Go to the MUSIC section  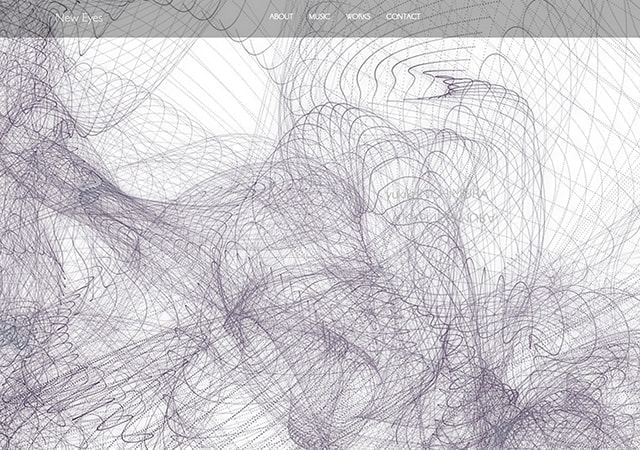[320, 17]
